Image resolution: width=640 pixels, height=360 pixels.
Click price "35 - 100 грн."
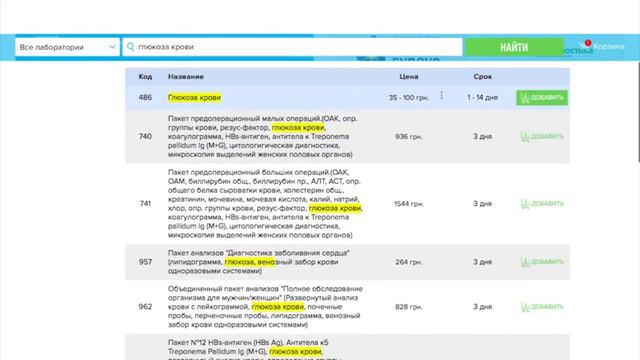(x=409, y=98)
